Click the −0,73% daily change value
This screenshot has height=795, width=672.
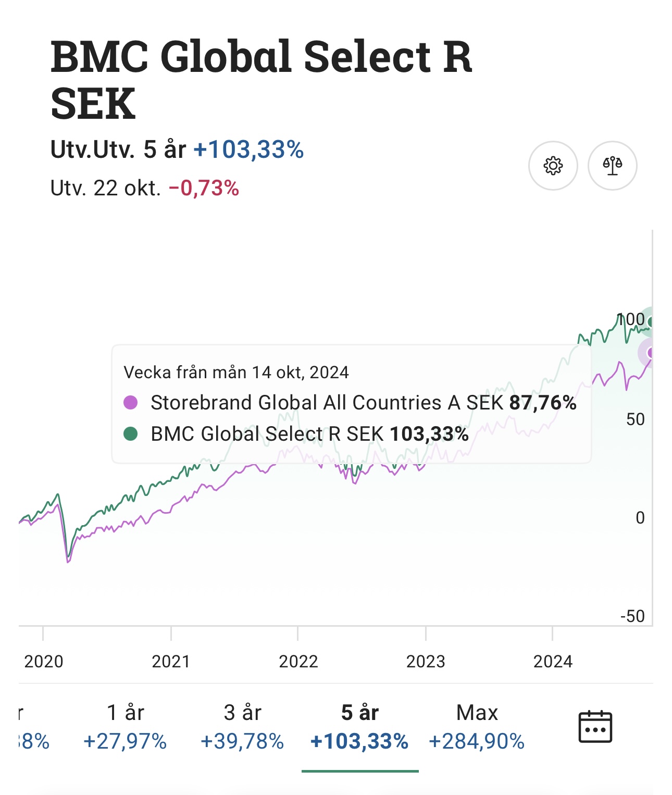pos(204,188)
